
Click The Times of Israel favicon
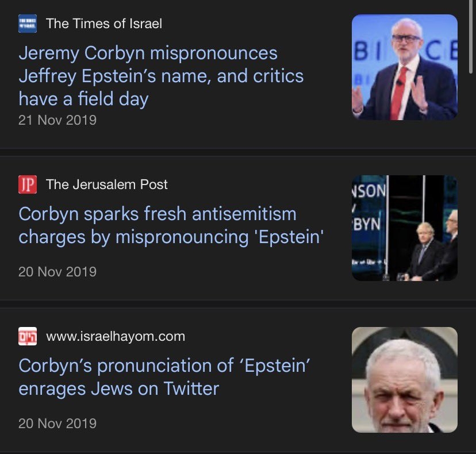pos(28,24)
